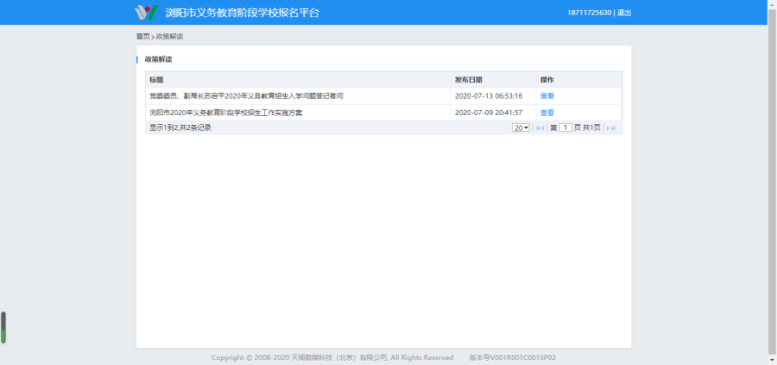
Task: Click the vertical scrollbar on right edge
Action: pos(772,182)
